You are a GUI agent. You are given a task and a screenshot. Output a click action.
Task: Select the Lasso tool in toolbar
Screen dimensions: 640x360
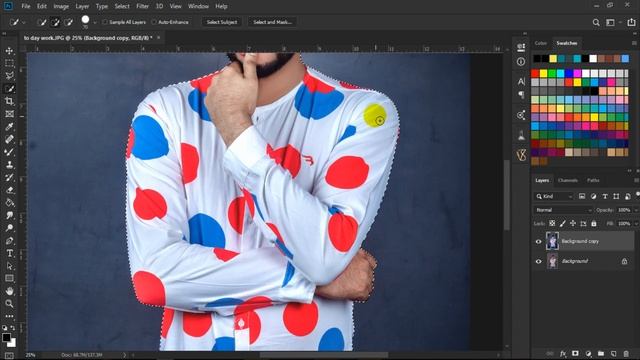[x=9, y=76]
